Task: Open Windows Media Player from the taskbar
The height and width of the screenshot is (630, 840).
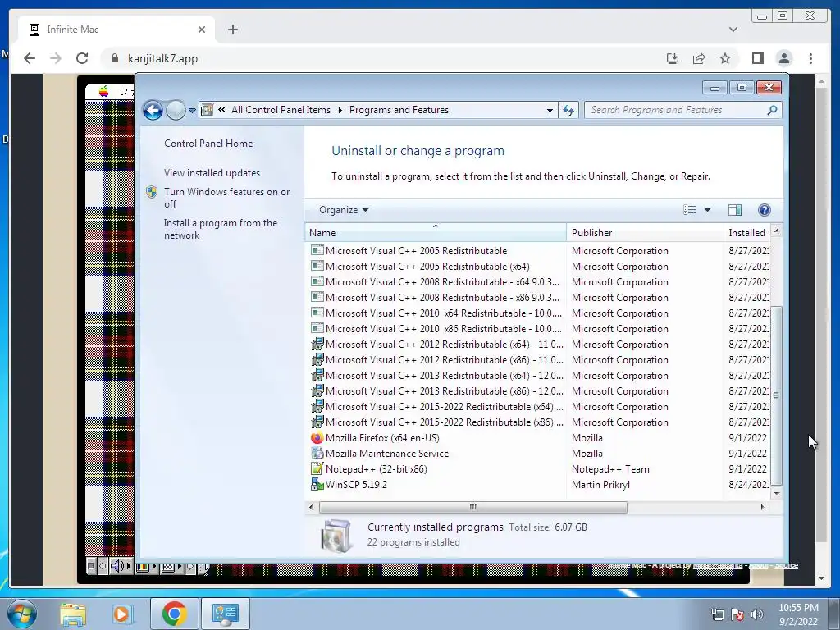Action: (x=122, y=614)
